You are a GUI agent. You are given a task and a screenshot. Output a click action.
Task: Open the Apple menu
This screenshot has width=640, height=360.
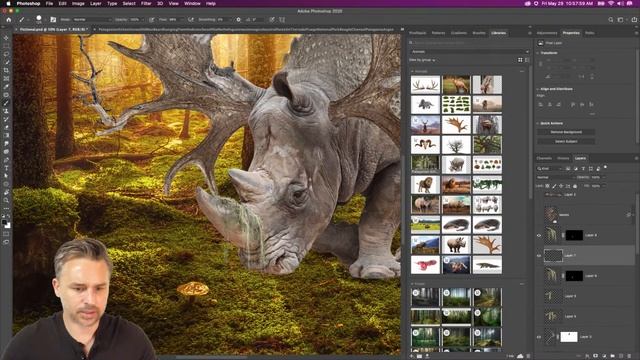point(8,3)
